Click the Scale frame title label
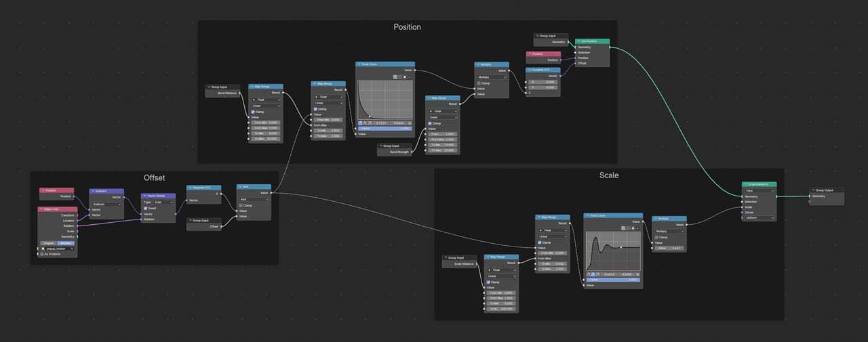 coord(608,175)
